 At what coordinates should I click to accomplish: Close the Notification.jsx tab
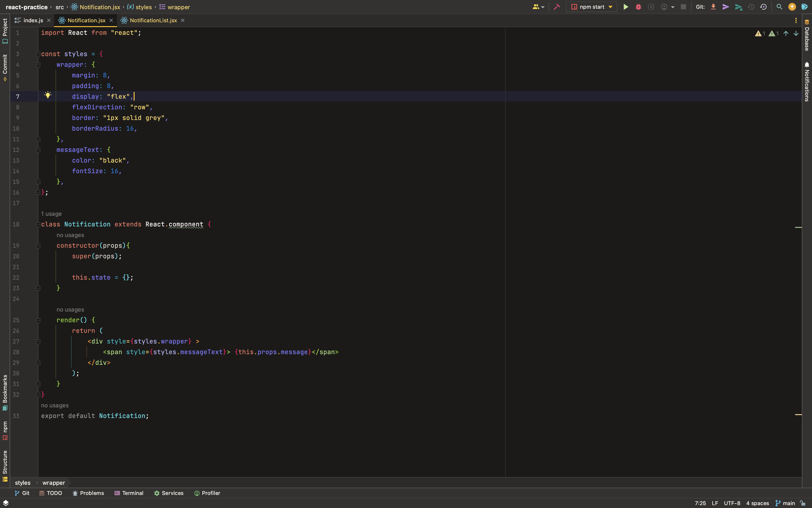(111, 21)
